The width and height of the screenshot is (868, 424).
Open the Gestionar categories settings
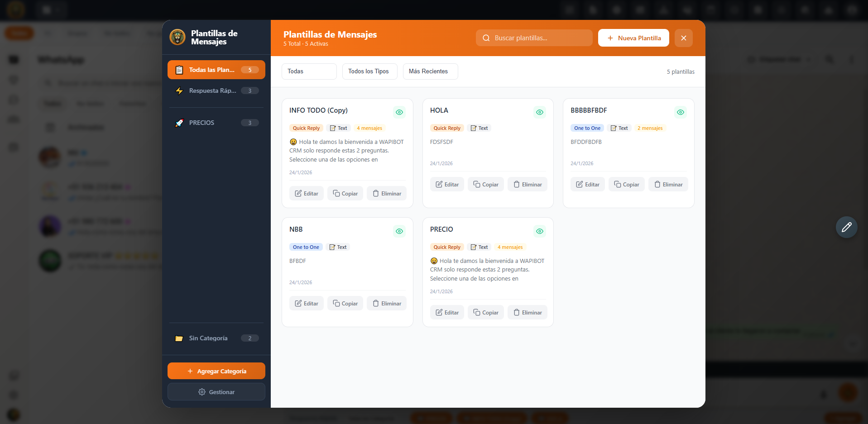click(x=216, y=392)
